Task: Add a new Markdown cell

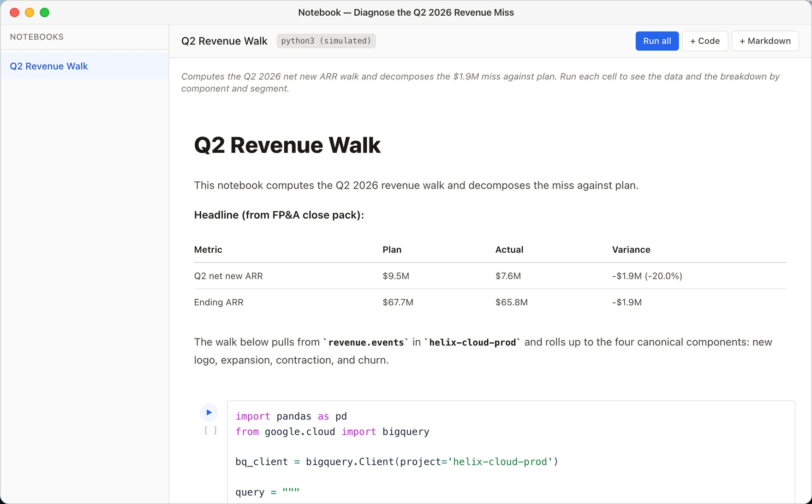Action: pos(765,41)
